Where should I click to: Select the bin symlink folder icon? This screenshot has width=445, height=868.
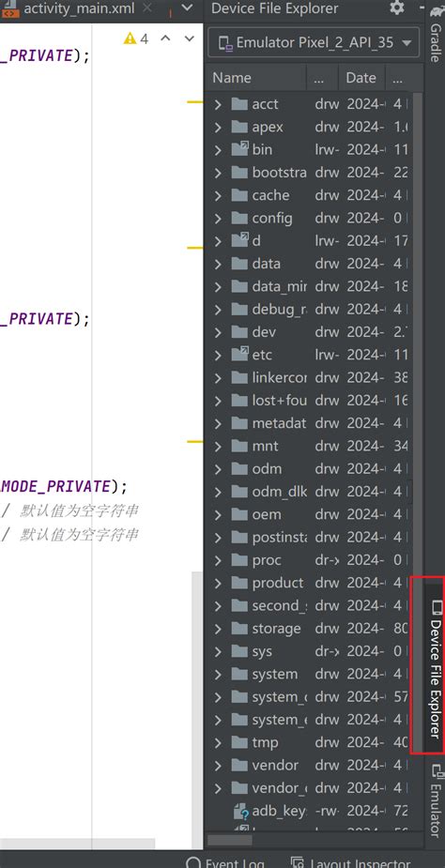[x=239, y=149]
